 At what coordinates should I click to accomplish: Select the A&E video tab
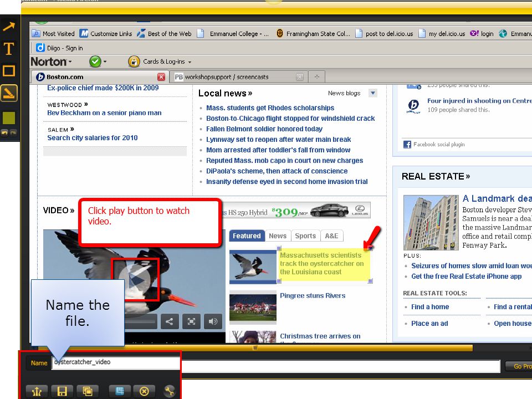[x=331, y=236]
